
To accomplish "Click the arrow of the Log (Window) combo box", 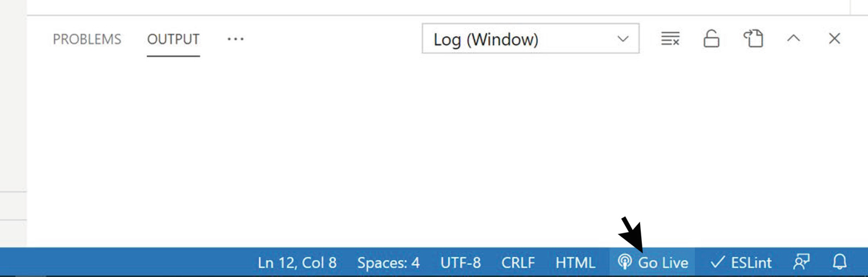I will 623,39.
